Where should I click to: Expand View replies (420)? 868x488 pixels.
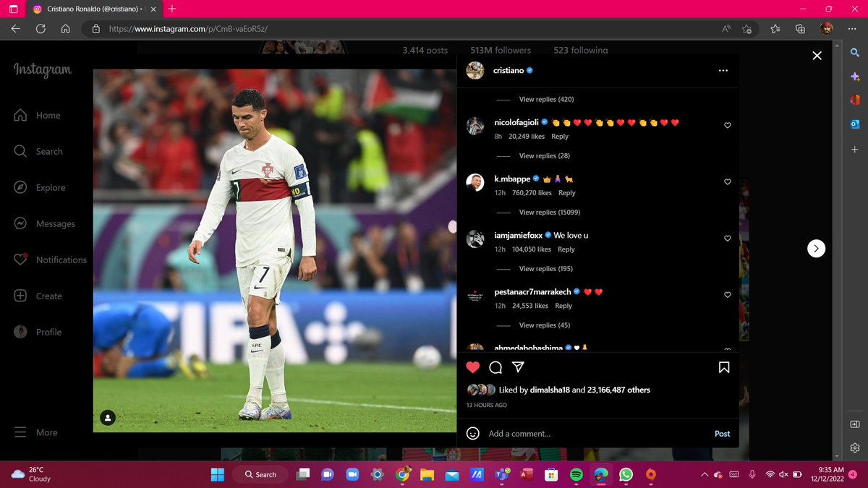coord(546,99)
